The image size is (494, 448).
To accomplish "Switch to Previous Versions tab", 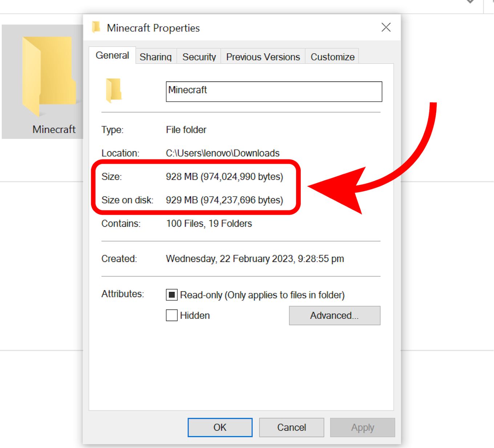I will [263, 57].
